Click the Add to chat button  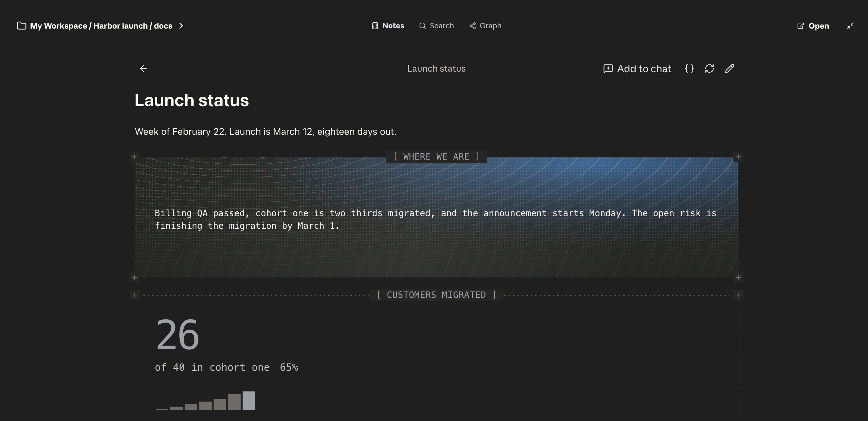click(x=637, y=69)
